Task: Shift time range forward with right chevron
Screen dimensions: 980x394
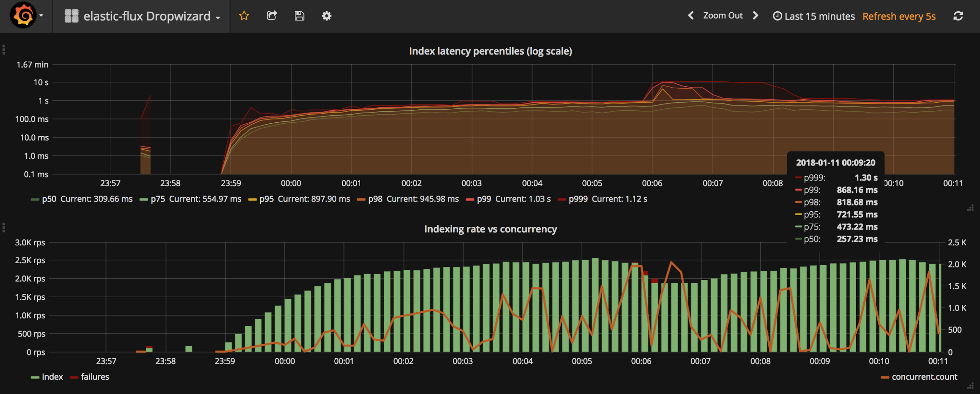Action: [x=755, y=16]
